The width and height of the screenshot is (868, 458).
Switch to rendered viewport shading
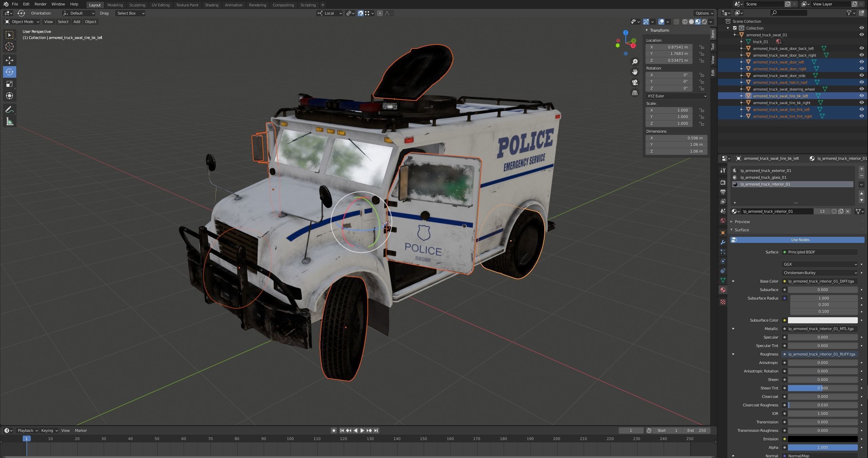coord(704,22)
